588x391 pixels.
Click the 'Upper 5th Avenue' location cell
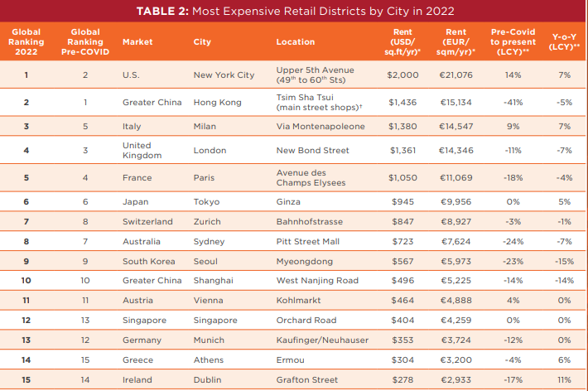(315, 75)
